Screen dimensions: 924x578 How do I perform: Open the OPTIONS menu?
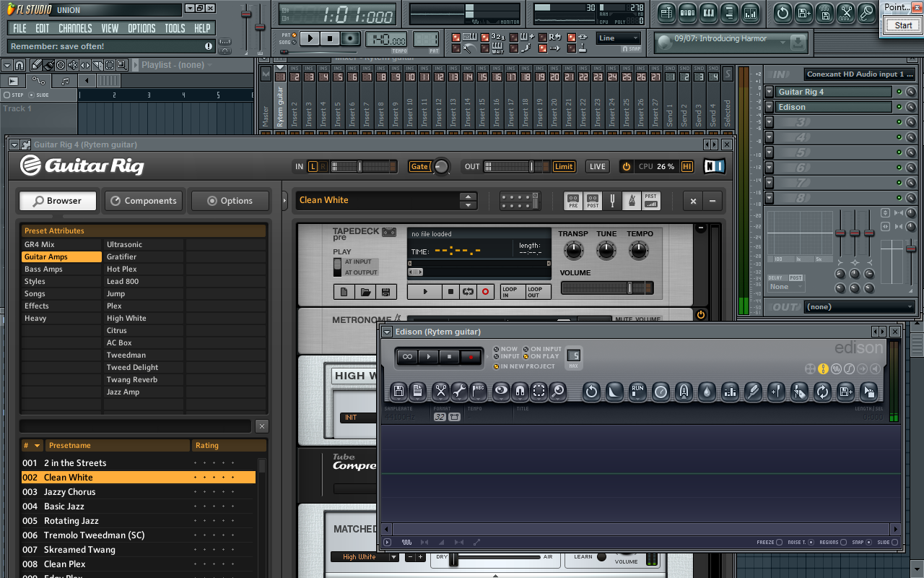141,28
